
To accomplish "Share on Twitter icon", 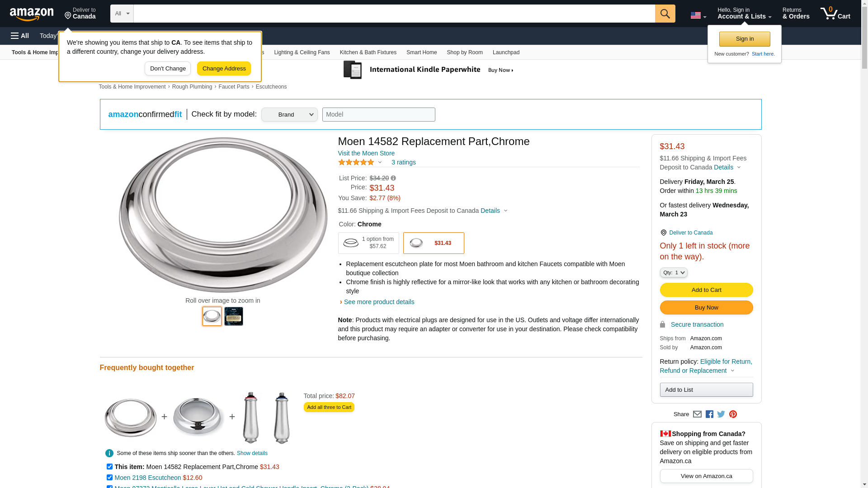I will tap(721, 414).
